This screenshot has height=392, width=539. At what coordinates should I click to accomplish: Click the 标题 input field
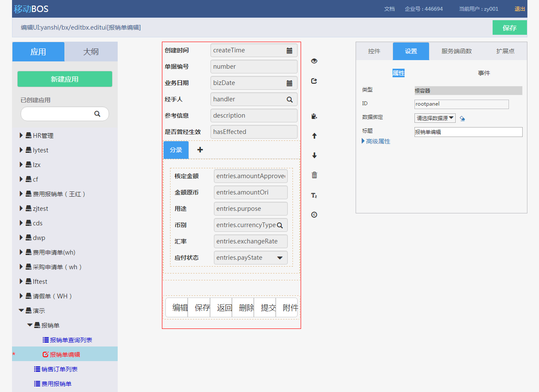(x=468, y=132)
